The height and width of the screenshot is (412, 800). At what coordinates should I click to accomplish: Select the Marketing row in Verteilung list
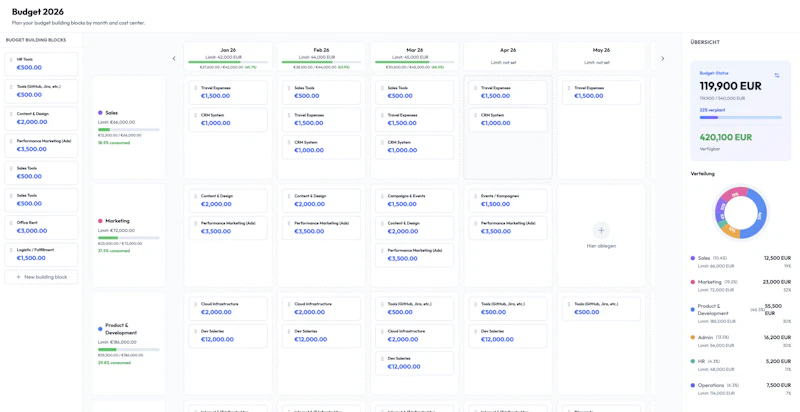pyautogui.click(x=740, y=285)
